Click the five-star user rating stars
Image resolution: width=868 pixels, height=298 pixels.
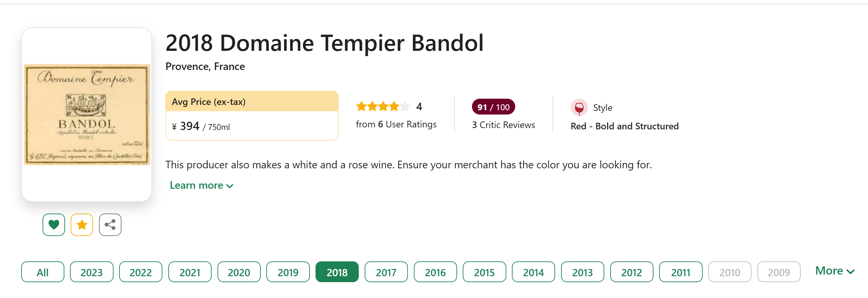pyautogui.click(x=383, y=107)
